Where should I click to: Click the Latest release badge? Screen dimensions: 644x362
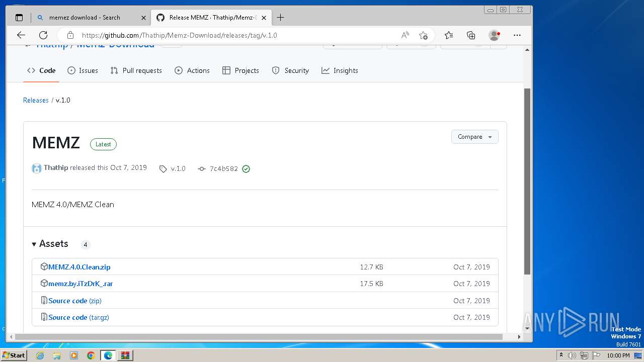pos(103,144)
